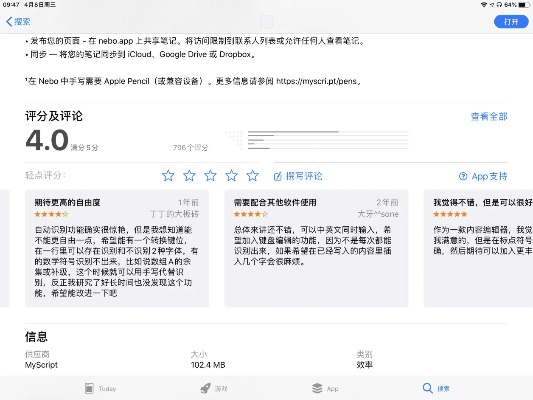Image resolution: width=533 pixels, height=400 pixels.
Task: Click the 4.0 rating score
Action: point(47,140)
